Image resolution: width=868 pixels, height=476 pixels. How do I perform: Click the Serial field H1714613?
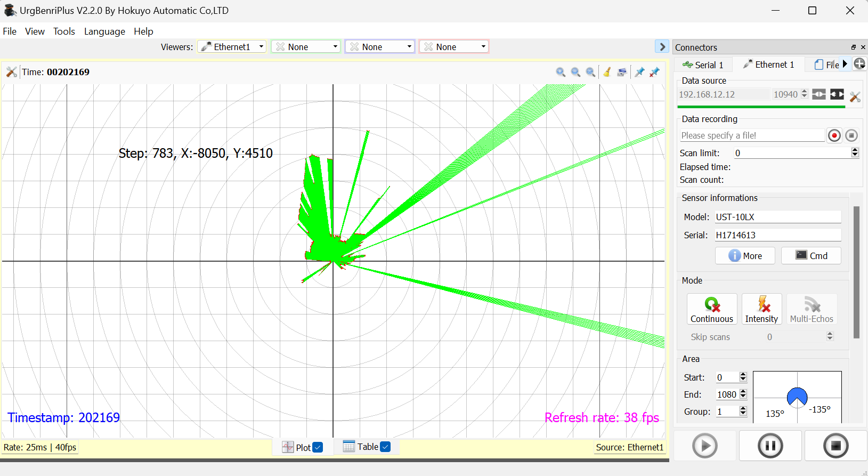pyautogui.click(x=778, y=235)
